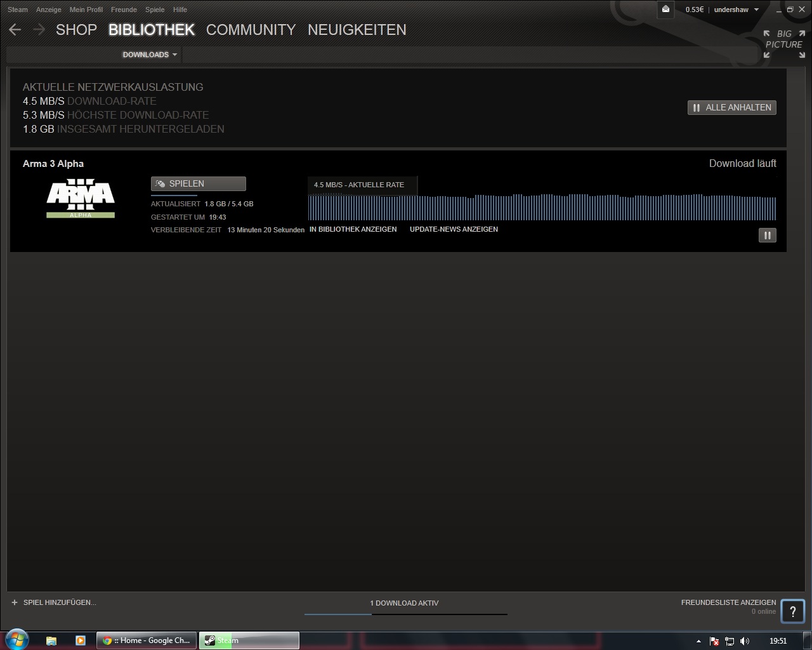Image resolution: width=812 pixels, height=650 pixels.
Task: Click the '1.8 GB / 5.4 GB' value
Action: [229, 204]
